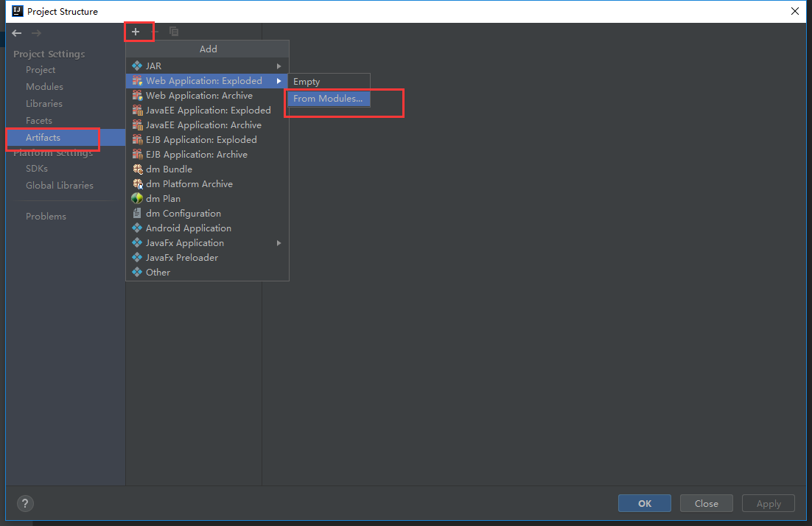This screenshot has width=812, height=526.
Task: Pick EJB Application: Archive entry
Action: pyautogui.click(x=207, y=154)
